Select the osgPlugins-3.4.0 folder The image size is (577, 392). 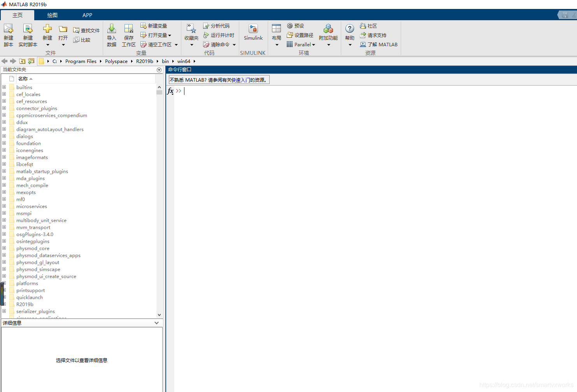(35, 234)
